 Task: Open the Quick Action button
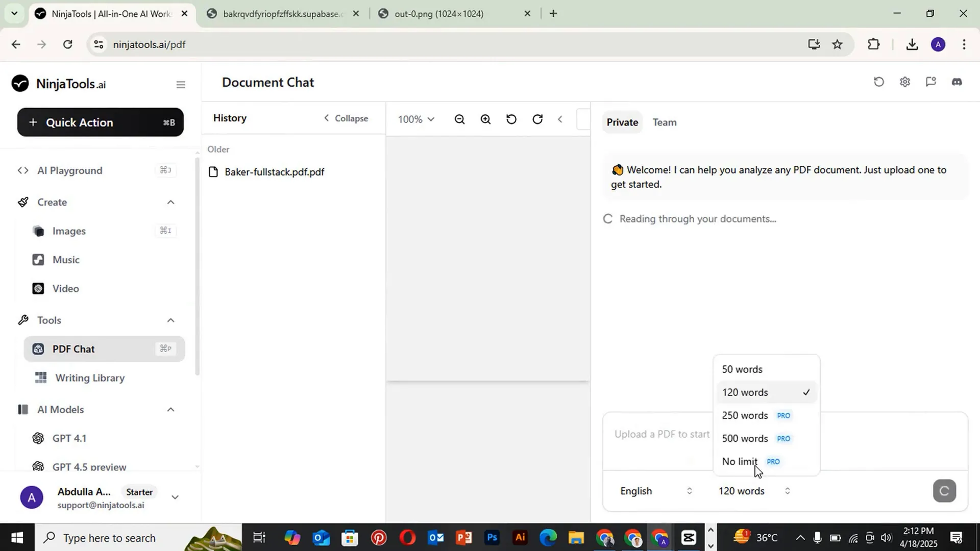(100, 122)
